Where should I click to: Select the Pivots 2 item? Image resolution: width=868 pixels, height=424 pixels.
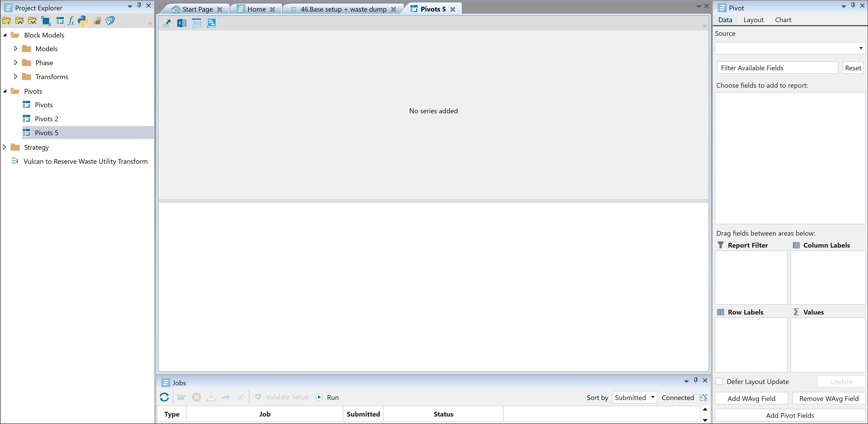pos(46,119)
